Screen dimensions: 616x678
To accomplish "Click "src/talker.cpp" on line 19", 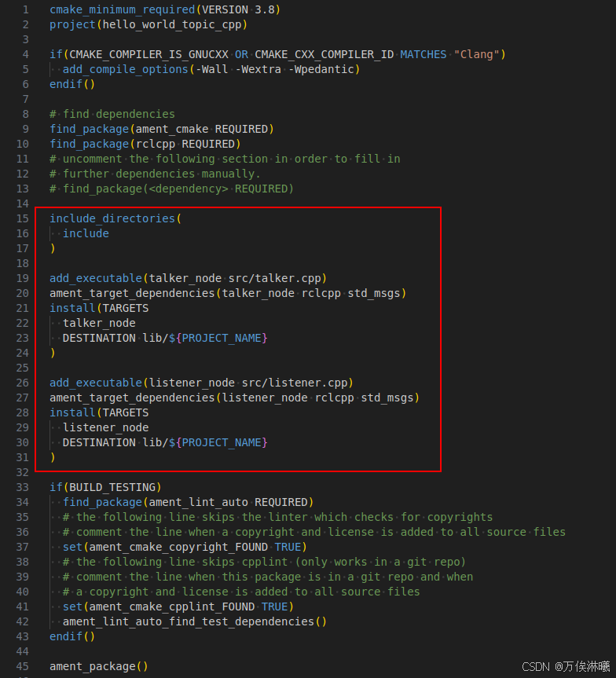I will pos(275,278).
